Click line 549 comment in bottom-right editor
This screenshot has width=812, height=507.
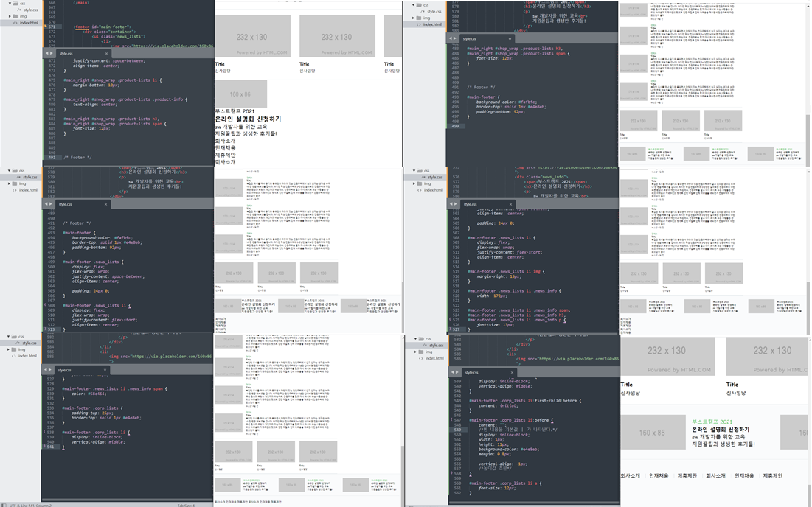518,430
